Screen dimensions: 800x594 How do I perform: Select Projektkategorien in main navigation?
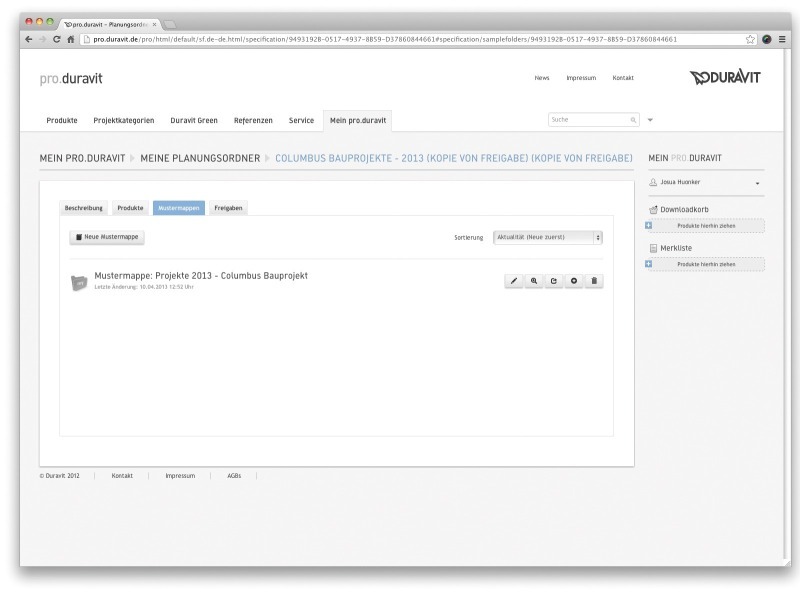[123, 120]
